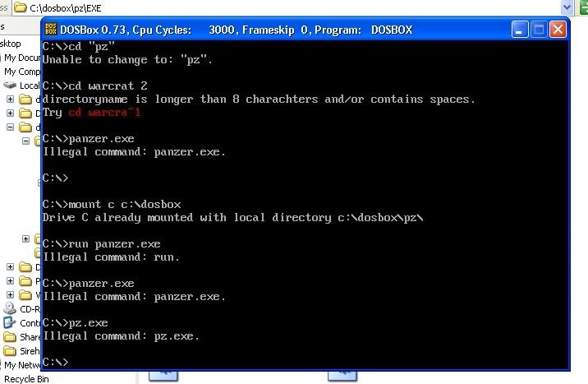Click the "mount c c:\dosbox" command line
Image resolution: width=588 pixels, height=384 pixels.
pyautogui.click(x=112, y=205)
